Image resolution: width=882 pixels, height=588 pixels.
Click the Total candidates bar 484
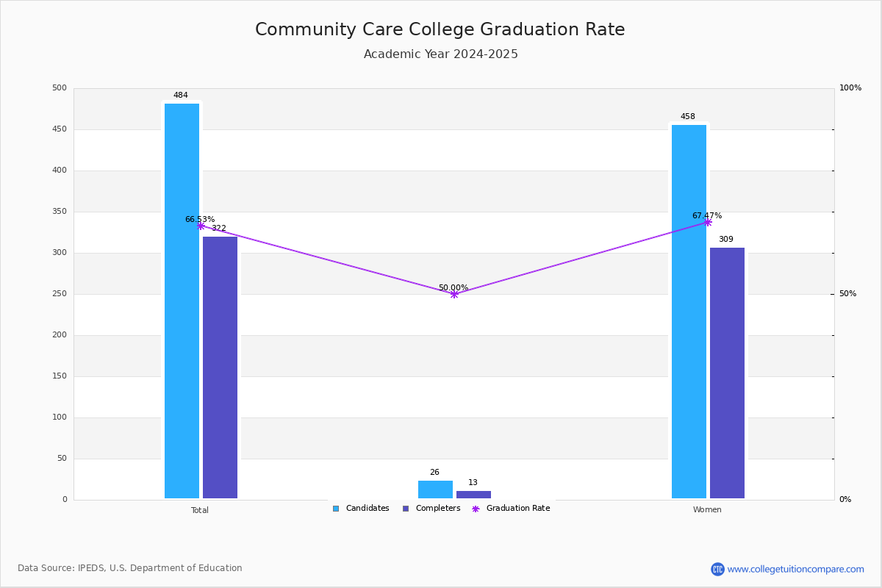182,301
